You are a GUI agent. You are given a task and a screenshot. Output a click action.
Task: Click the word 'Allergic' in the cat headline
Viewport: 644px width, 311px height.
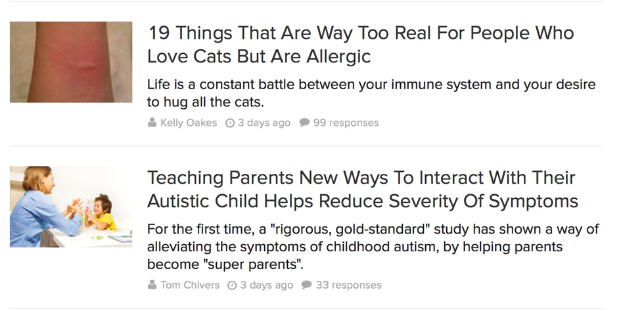click(x=338, y=56)
